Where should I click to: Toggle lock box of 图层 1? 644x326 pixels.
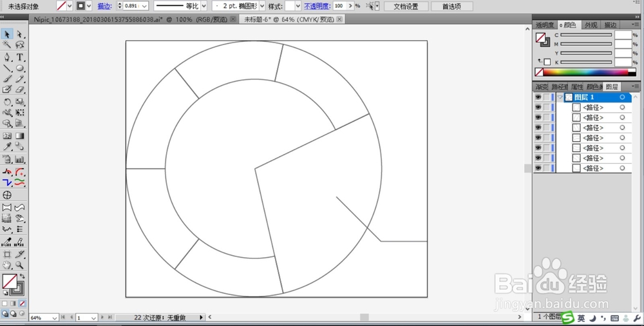click(547, 97)
